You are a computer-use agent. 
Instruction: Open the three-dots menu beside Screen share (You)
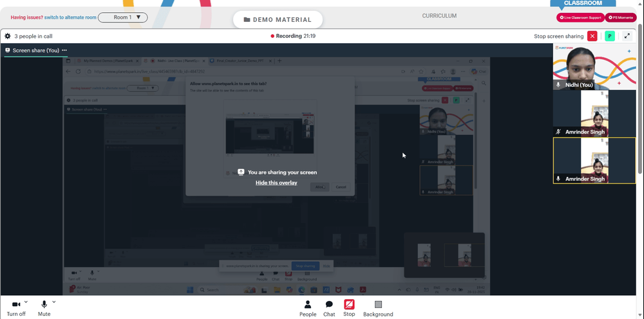[64, 50]
